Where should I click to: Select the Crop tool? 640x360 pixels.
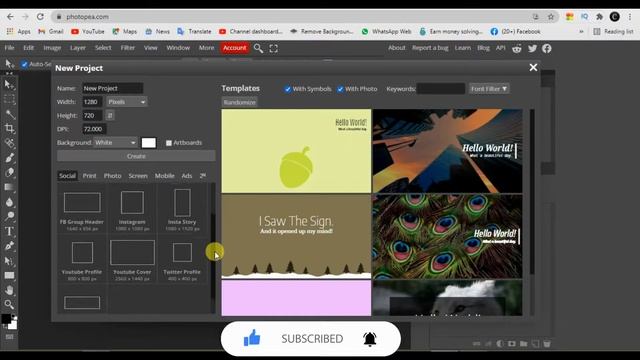click(x=9, y=129)
